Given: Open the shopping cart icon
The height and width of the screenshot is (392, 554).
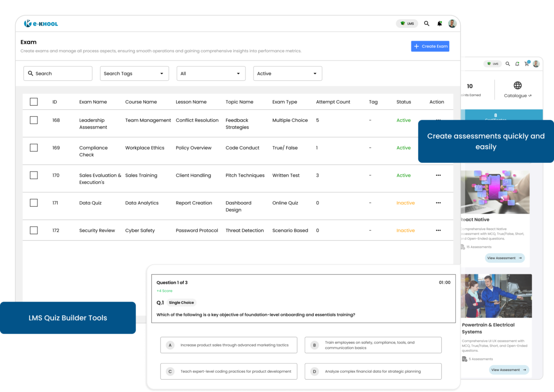Looking at the screenshot, I should 526,64.
